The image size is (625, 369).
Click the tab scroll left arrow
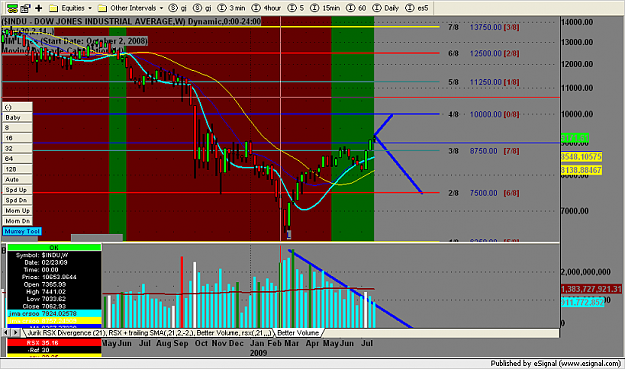[6, 333]
